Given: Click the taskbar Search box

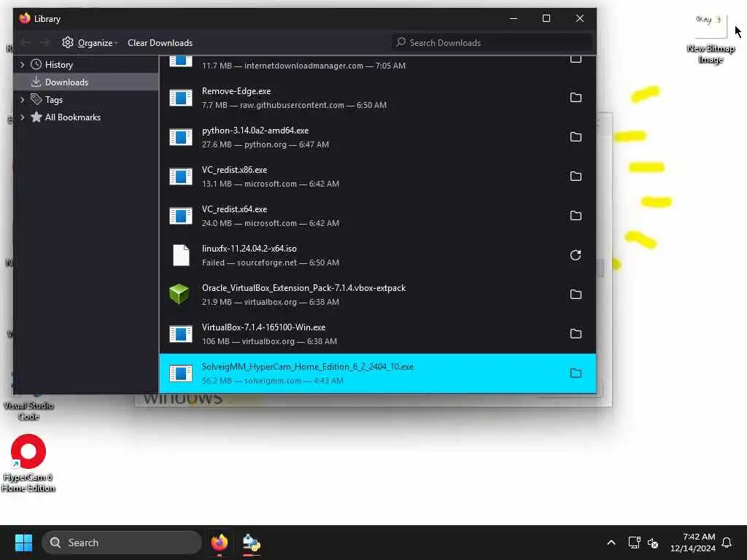Looking at the screenshot, I should tap(122, 542).
